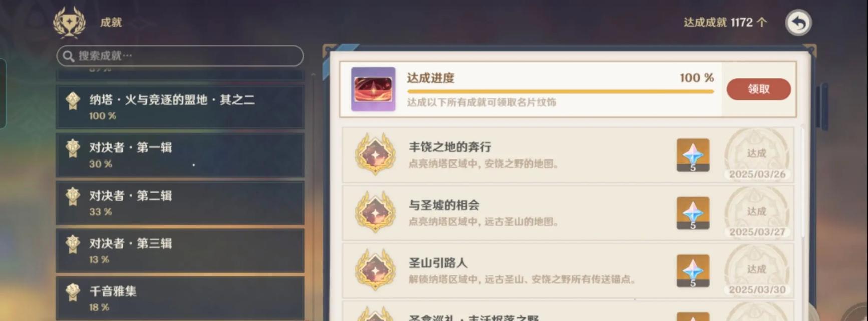Click primogem reward icon for 圣山引路人
Image resolution: width=868 pixels, height=321 pixels.
693,271
